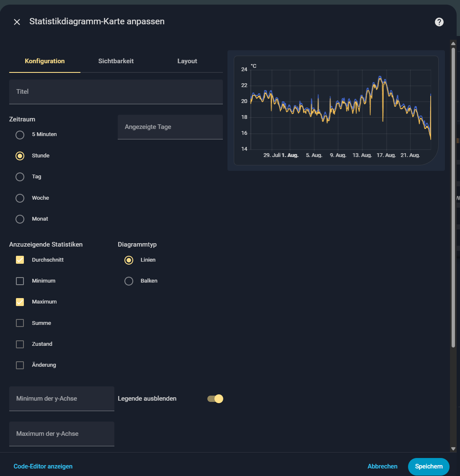This screenshot has width=460, height=476.
Task: Select Monat as the time period
Action: click(20, 219)
